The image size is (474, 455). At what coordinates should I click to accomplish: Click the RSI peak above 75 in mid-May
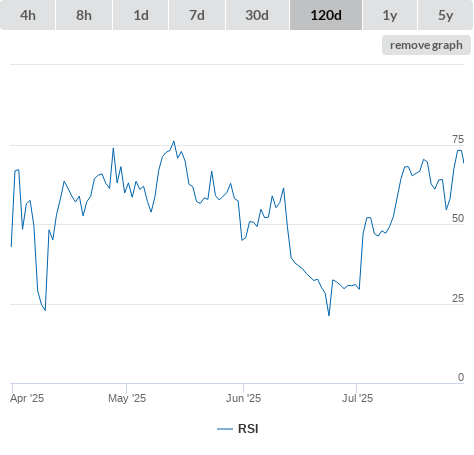point(174,142)
